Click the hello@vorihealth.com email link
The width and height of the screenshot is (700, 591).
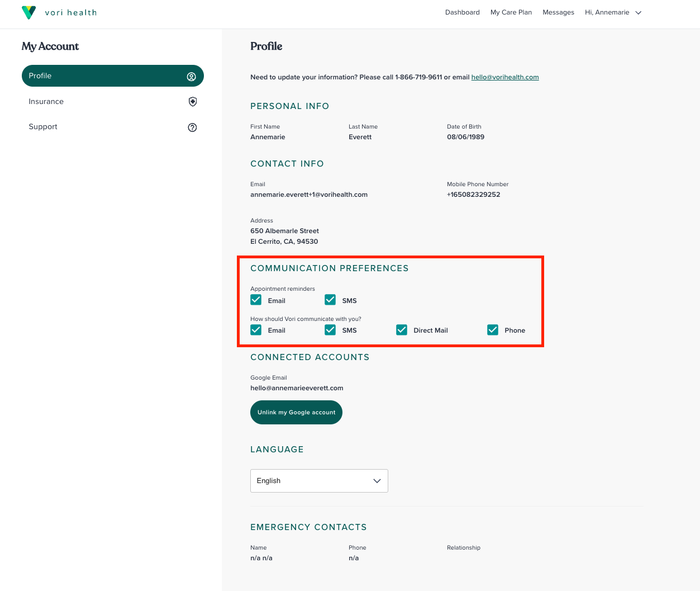(x=504, y=77)
